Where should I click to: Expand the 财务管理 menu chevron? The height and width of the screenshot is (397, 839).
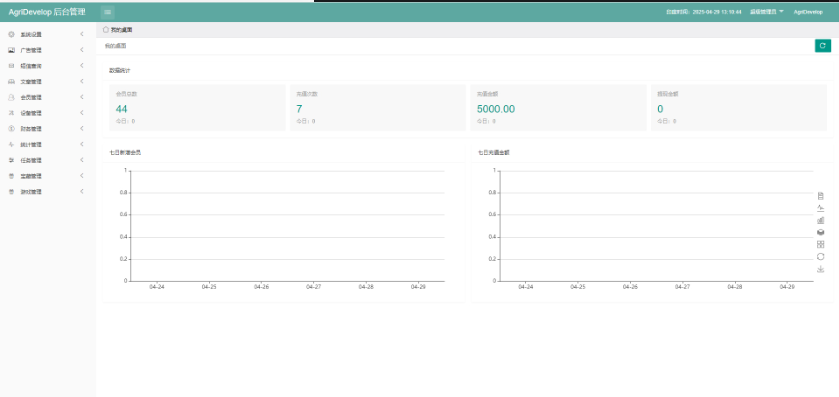coord(82,129)
